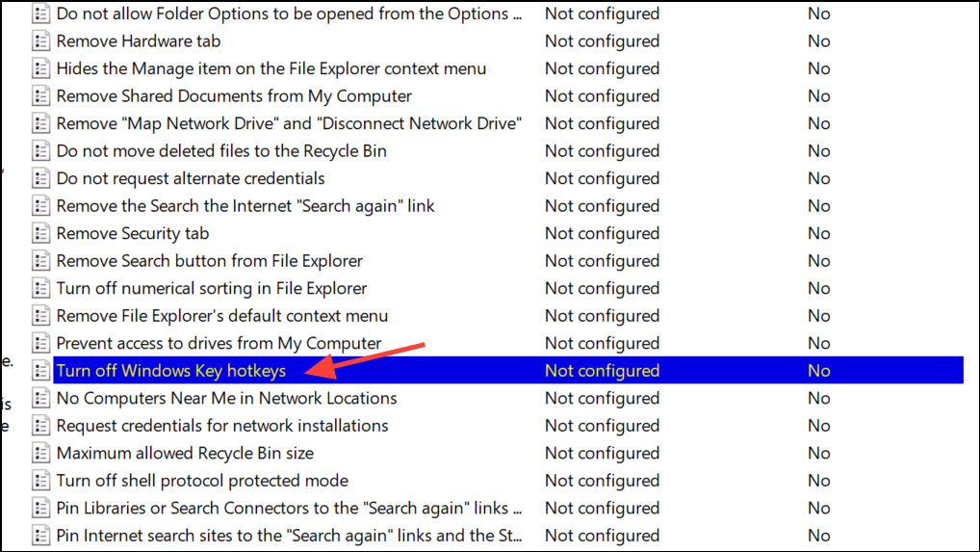Click the icon next to Turn off shell protocol protected mode
This screenshot has width=980, height=552.
(40, 481)
